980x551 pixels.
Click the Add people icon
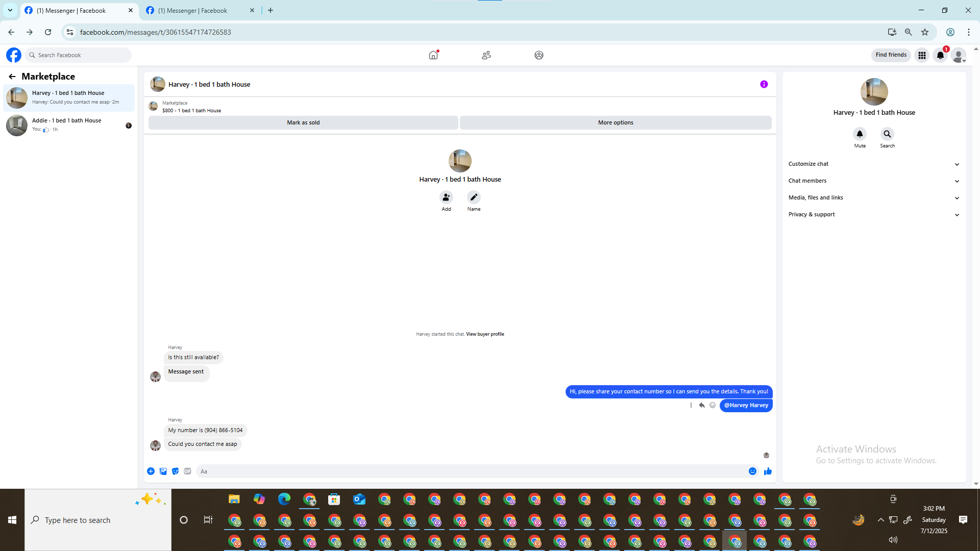click(446, 197)
